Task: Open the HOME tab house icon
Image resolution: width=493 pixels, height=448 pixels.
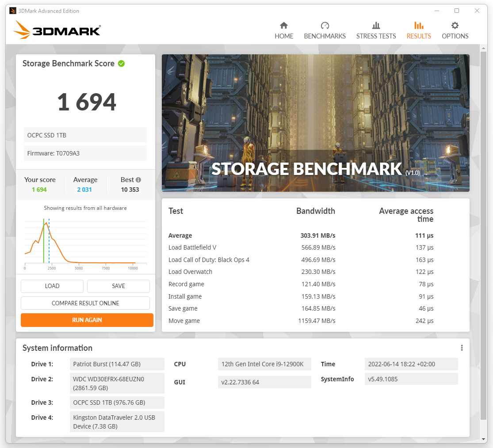Action: (x=284, y=26)
